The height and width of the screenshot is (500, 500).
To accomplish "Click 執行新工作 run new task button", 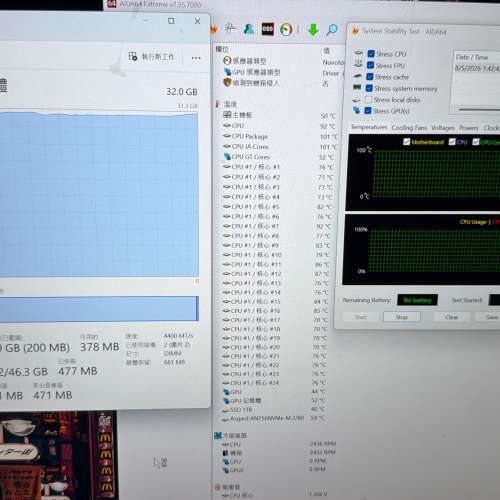I will click(x=152, y=56).
